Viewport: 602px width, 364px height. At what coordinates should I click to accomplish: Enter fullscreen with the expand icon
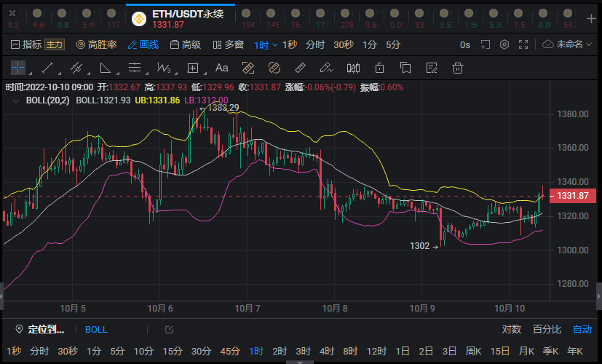[x=523, y=44]
